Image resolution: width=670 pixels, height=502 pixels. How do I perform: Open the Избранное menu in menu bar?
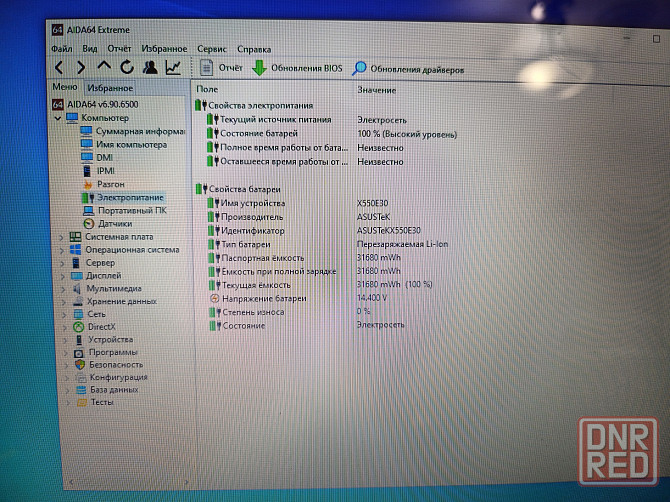(164, 49)
